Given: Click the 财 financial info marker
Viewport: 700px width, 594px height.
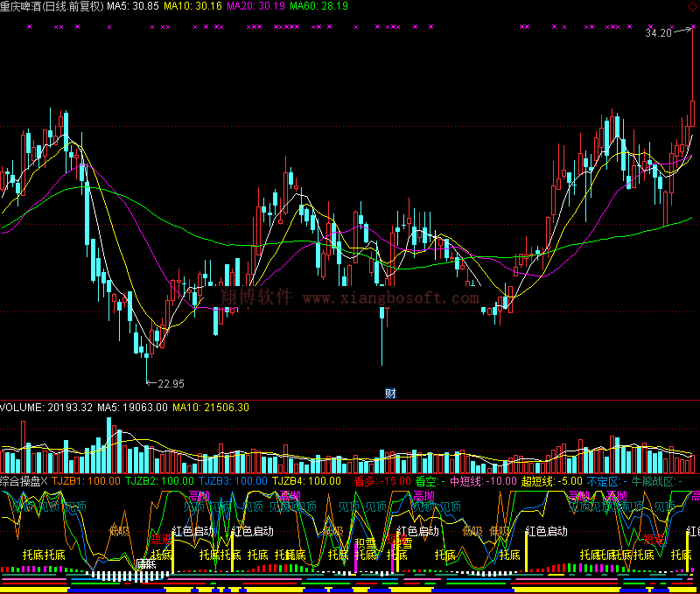Looking at the screenshot, I should click(390, 393).
